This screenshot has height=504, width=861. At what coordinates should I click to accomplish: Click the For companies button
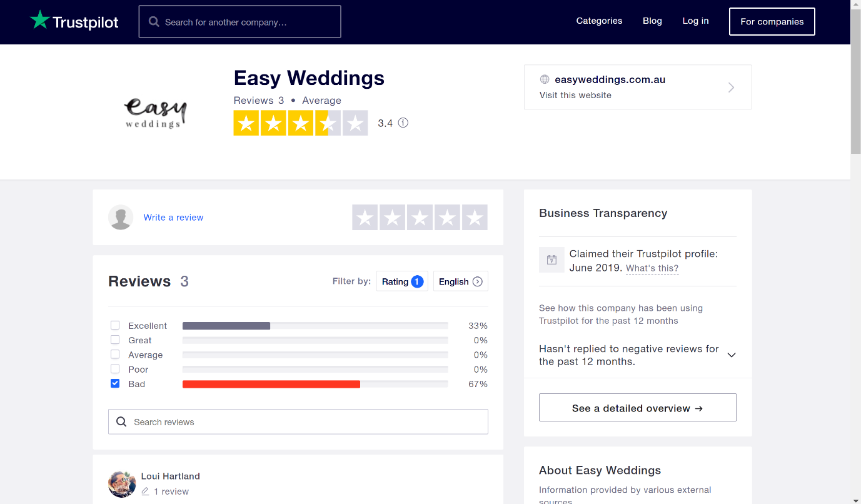[772, 21]
